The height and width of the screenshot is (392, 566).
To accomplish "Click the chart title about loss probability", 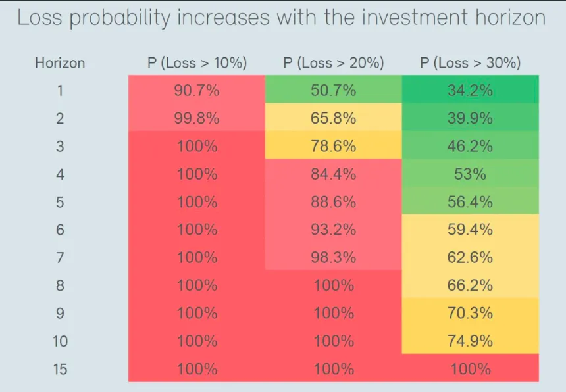I will point(282,18).
